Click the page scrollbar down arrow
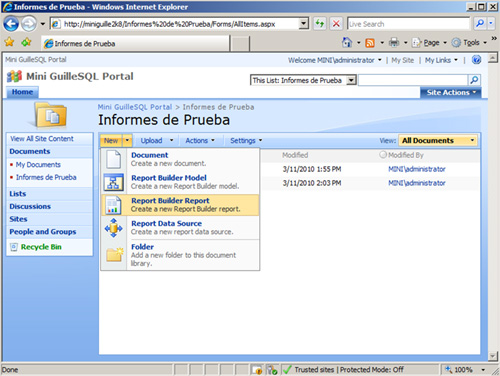 pyautogui.click(x=493, y=356)
